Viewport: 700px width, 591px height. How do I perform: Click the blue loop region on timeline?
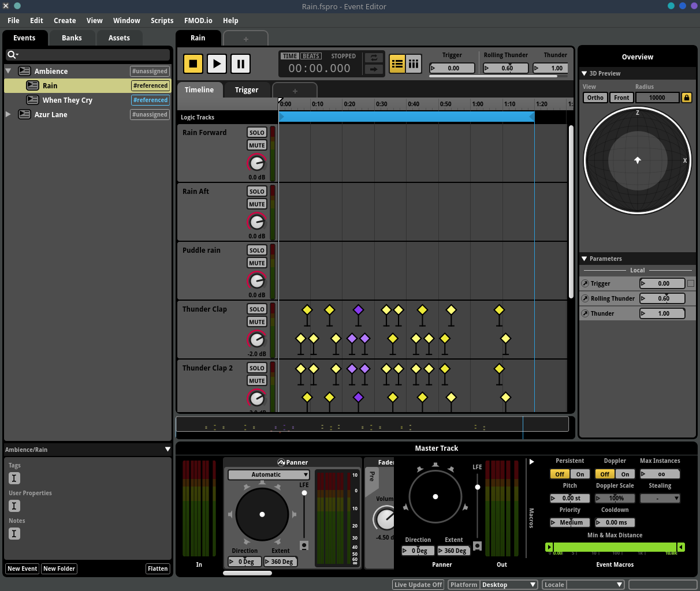tap(407, 117)
